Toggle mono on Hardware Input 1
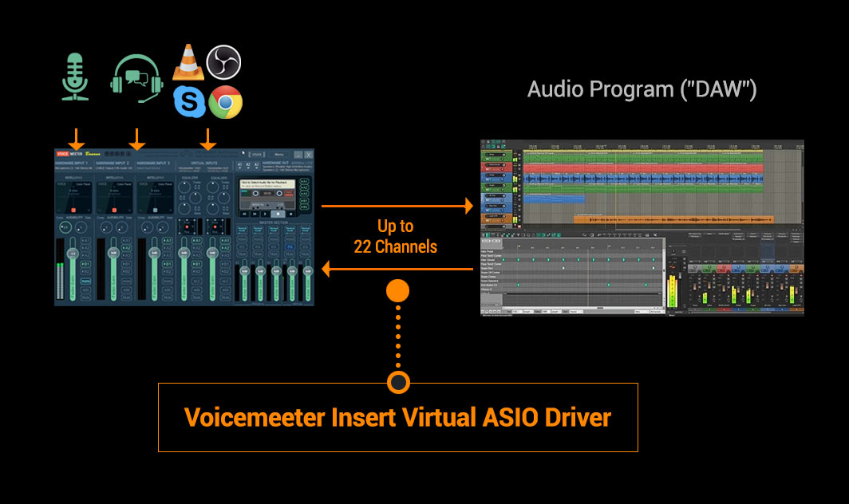Viewport: 849px width, 504px height. pyautogui.click(x=85, y=282)
